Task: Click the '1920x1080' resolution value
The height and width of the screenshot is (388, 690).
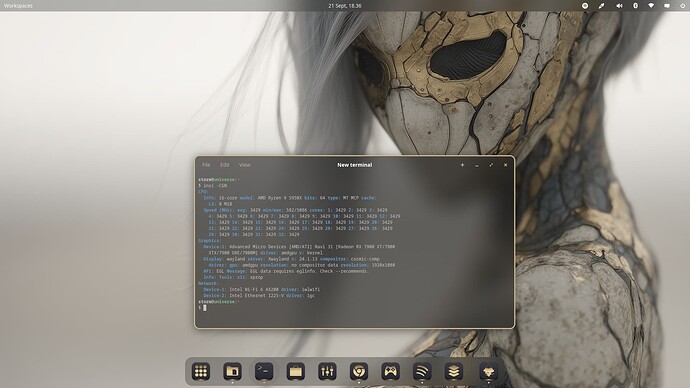Action: pos(383,265)
